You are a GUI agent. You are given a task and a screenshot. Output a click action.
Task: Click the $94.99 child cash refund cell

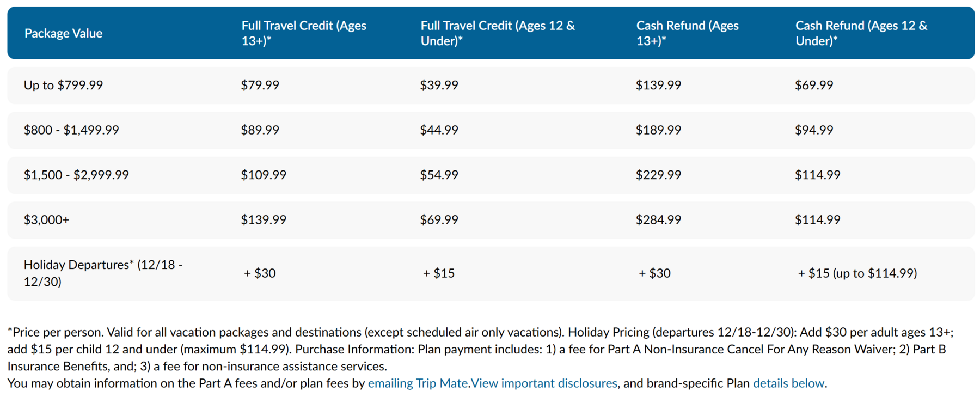pos(814,130)
